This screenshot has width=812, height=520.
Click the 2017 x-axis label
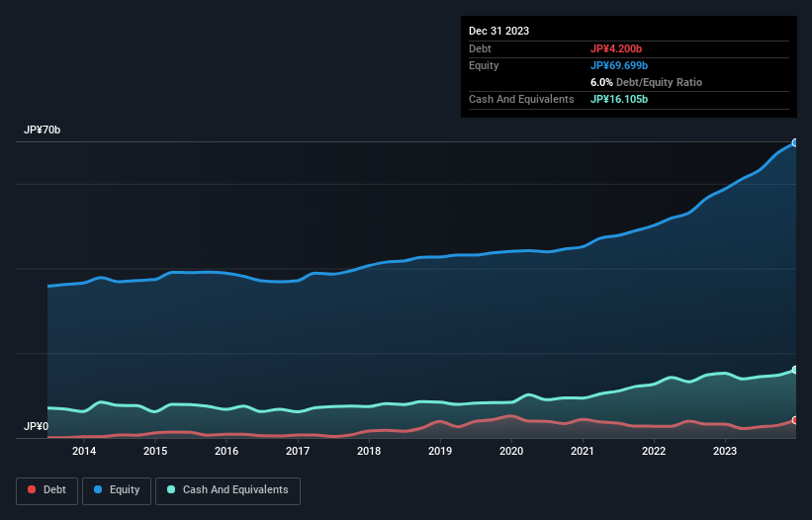(x=298, y=451)
